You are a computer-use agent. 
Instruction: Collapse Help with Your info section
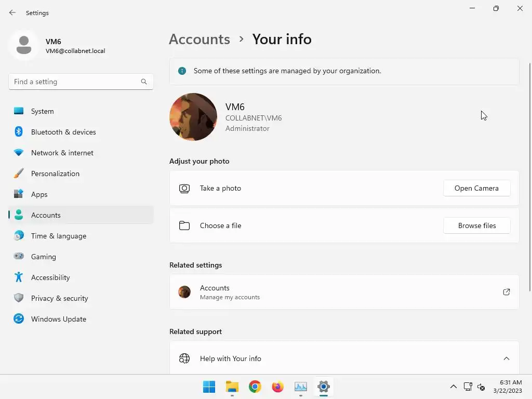[506, 358]
